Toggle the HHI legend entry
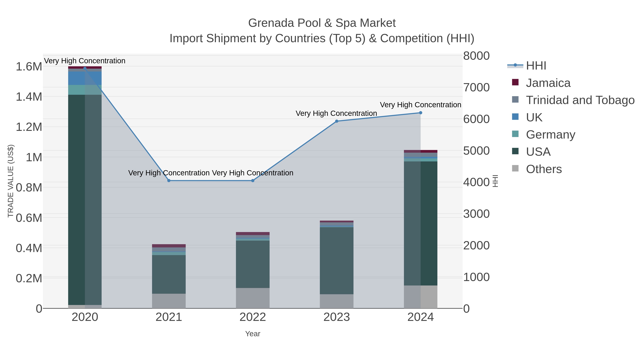This screenshot has width=644, height=362. pyautogui.click(x=526, y=66)
